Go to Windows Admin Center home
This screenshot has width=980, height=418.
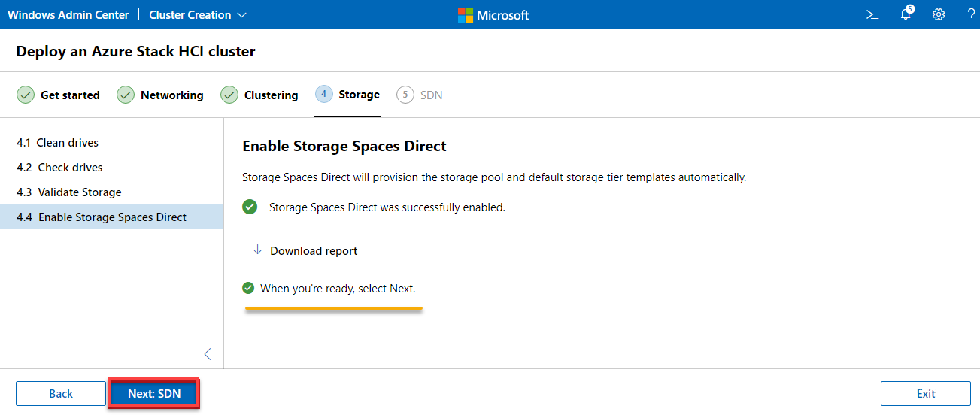tap(68, 15)
